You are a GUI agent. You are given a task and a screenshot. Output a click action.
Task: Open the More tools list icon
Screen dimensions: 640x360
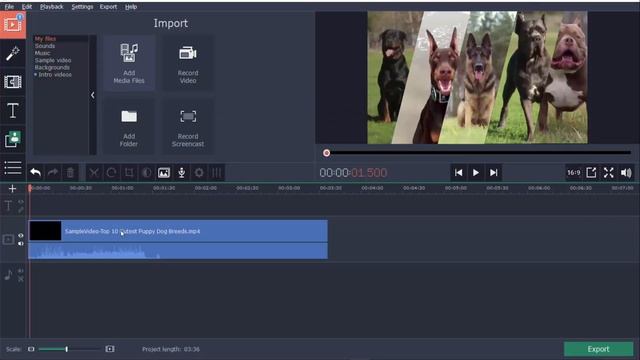(13, 168)
